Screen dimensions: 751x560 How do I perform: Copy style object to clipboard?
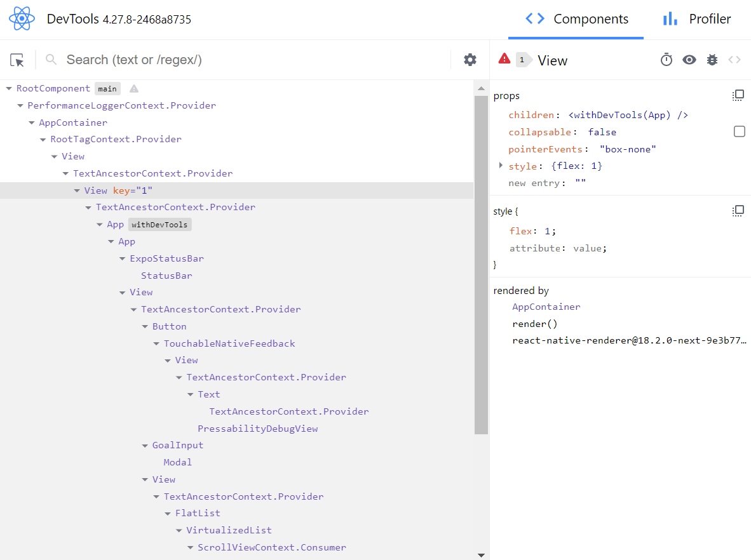click(x=738, y=211)
